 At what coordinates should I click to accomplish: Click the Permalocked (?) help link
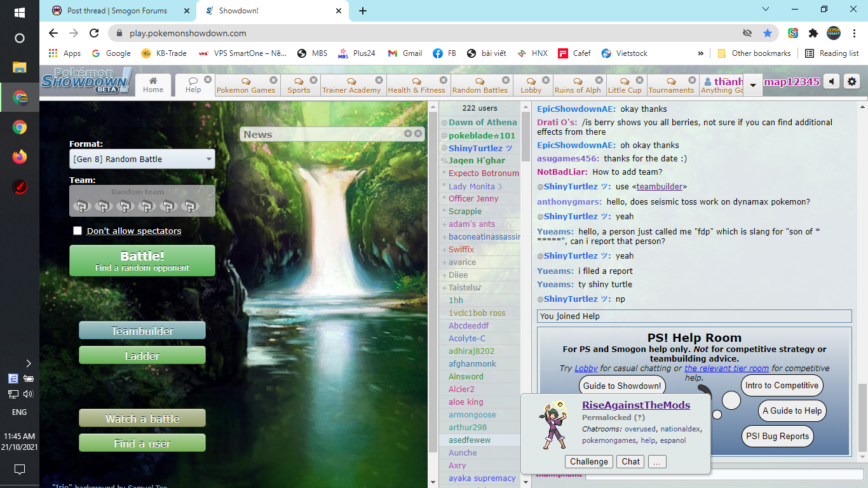click(639, 417)
